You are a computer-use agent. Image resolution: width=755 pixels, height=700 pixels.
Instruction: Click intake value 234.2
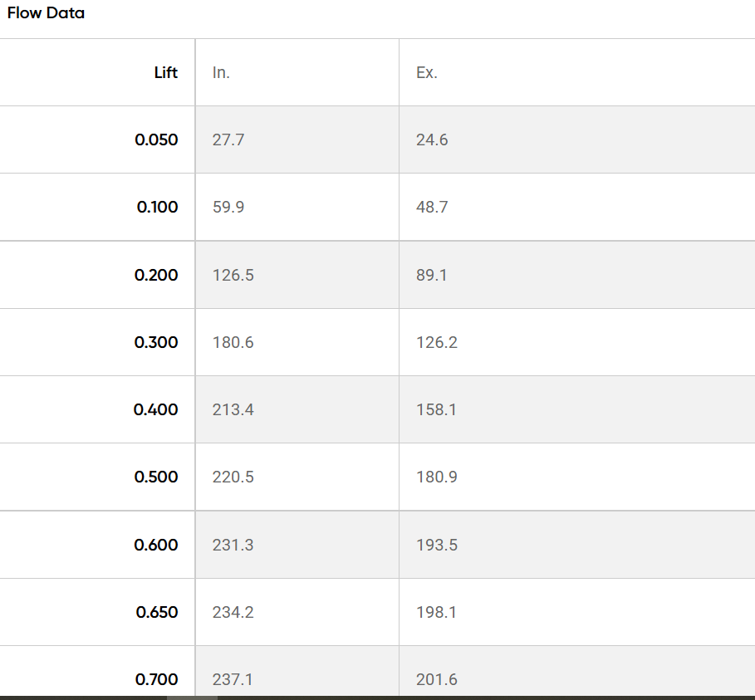(x=233, y=612)
